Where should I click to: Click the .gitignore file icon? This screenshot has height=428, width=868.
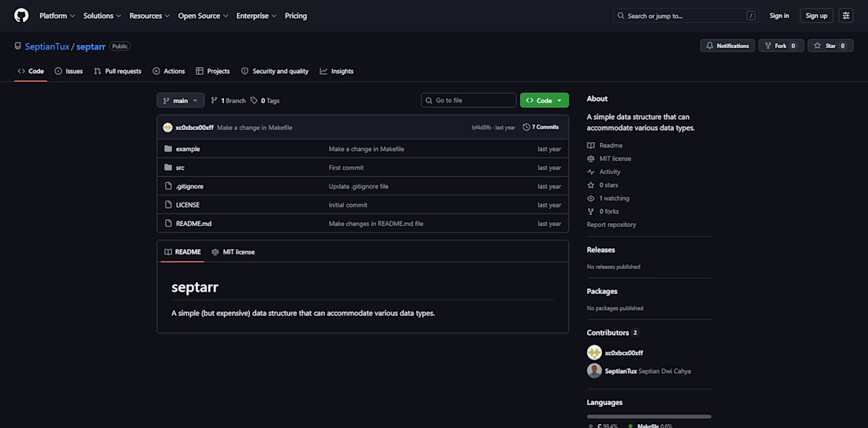(x=168, y=186)
